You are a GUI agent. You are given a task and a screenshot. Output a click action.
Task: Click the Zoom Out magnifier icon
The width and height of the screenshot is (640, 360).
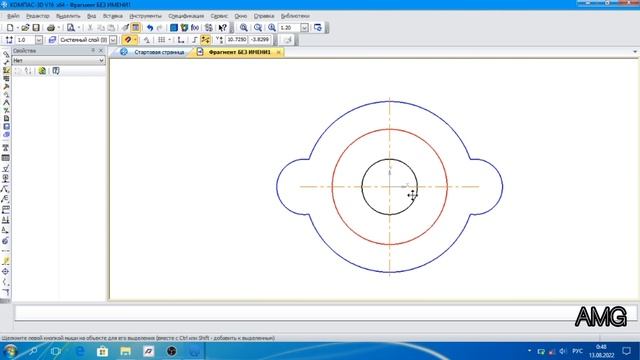pos(258,28)
